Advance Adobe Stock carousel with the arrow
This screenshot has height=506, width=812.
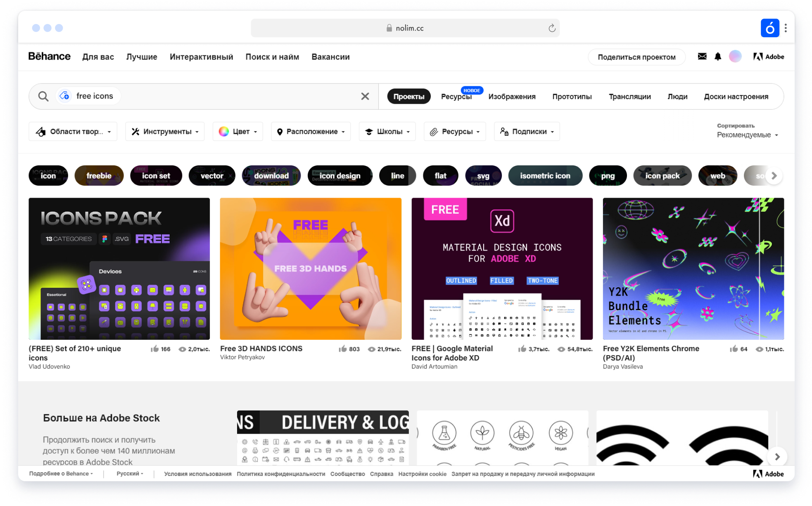(x=777, y=457)
